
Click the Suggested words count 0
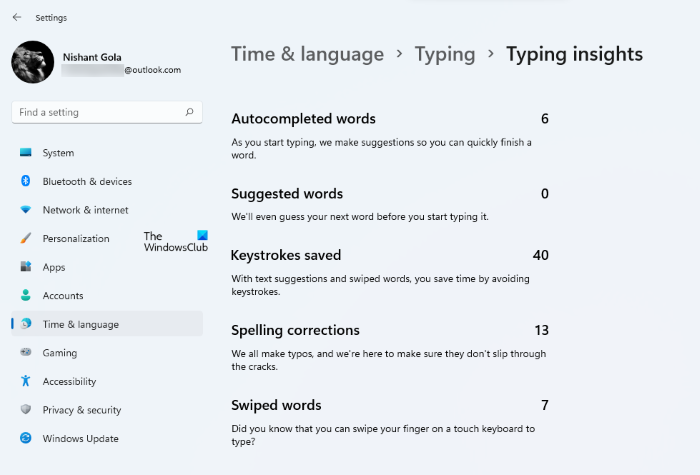545,194
